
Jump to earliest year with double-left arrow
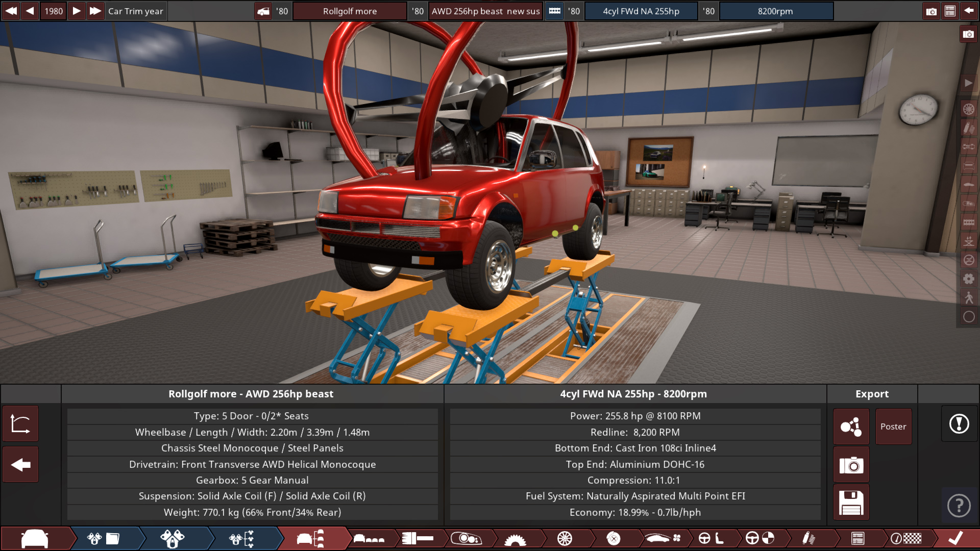coord(11,11)
